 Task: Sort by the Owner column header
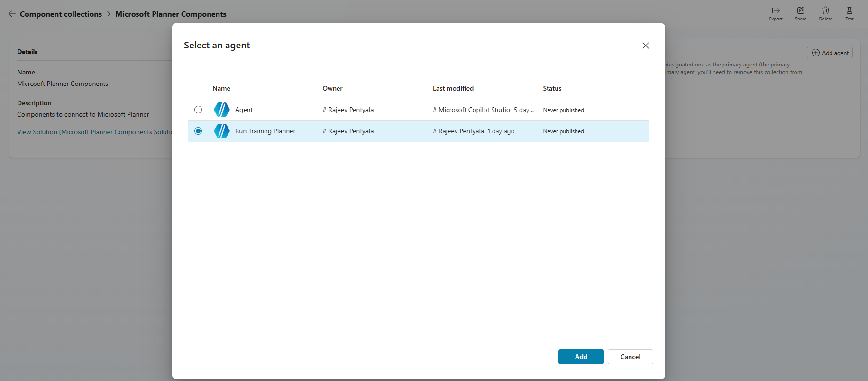[x=332, y=88]
